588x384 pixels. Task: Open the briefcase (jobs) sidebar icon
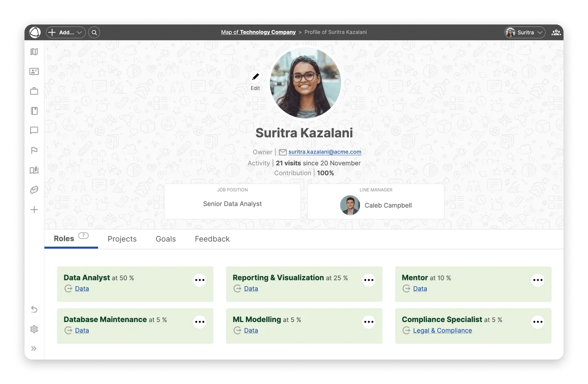point(34,91)
